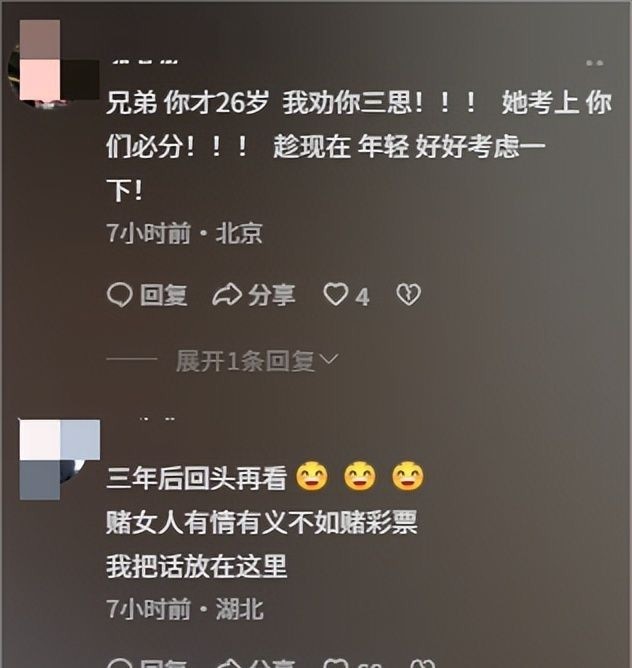Screen dimensions: 632x668
Task: Click the second commenter's username
Action: pyautogui.click(x=157, y=419)
